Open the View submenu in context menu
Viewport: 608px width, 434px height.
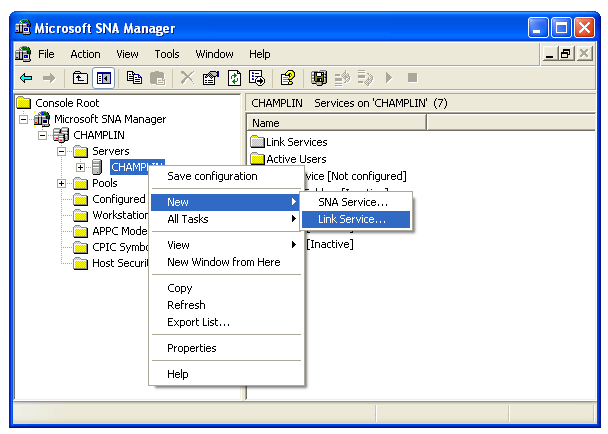[x=225, y=245]
